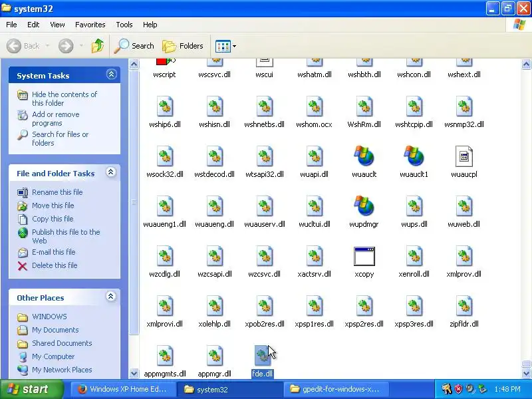
Task: Click Delete this file link
Action: point(55,265)
